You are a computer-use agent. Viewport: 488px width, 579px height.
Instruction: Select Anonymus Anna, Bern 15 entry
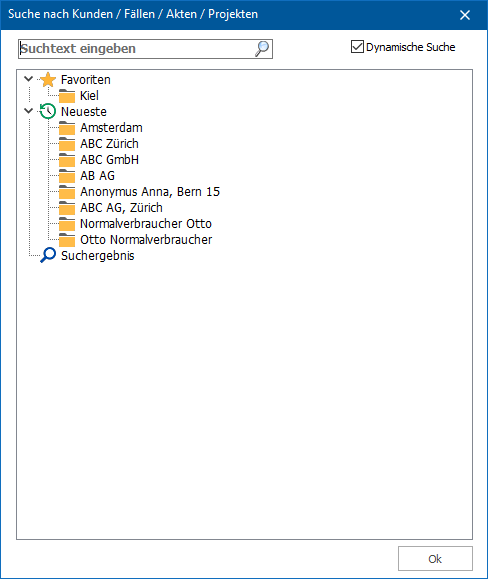pyautogui.click(x=150, y=192)
